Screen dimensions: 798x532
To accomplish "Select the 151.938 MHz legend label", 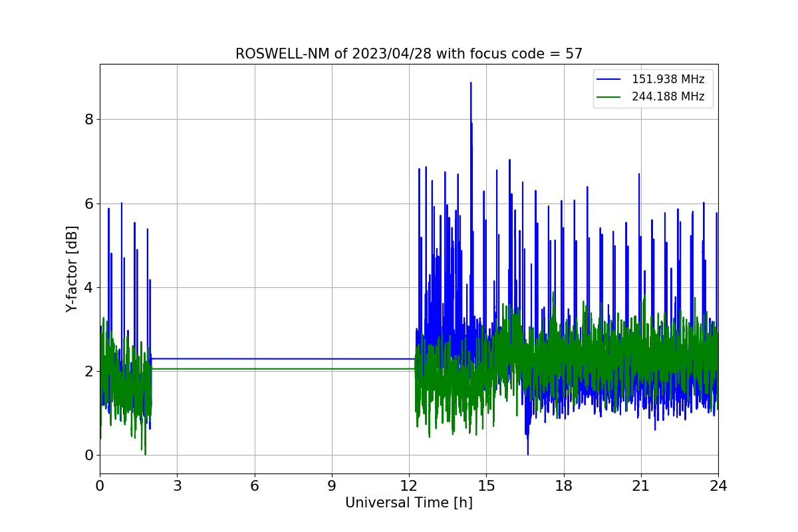I will coord(668,79).
